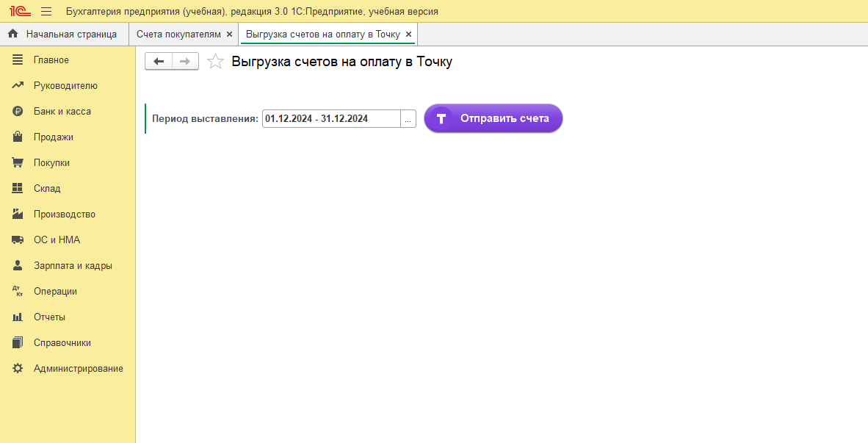Switch to Начальная страница tab
The image size is (868, 443).
tap(70, 34)
